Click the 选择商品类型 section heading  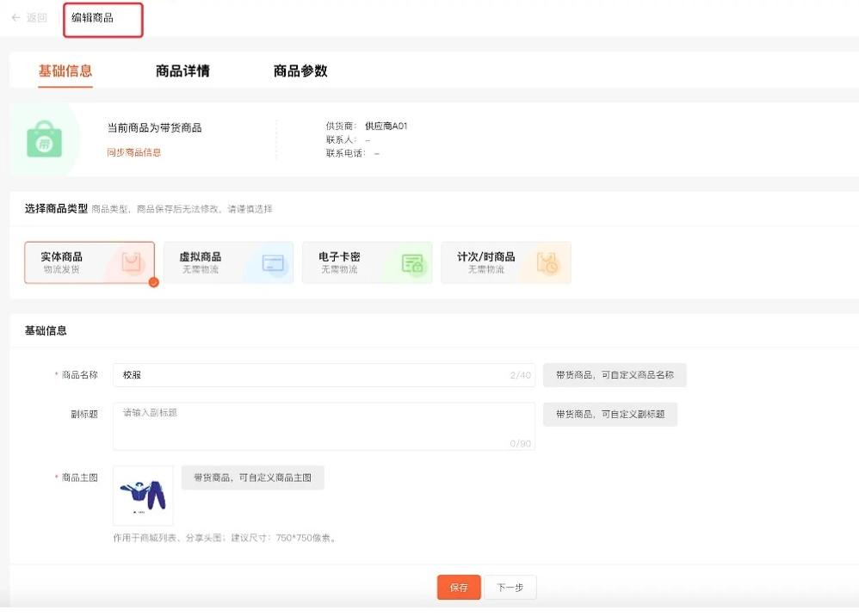coord(56,208)
